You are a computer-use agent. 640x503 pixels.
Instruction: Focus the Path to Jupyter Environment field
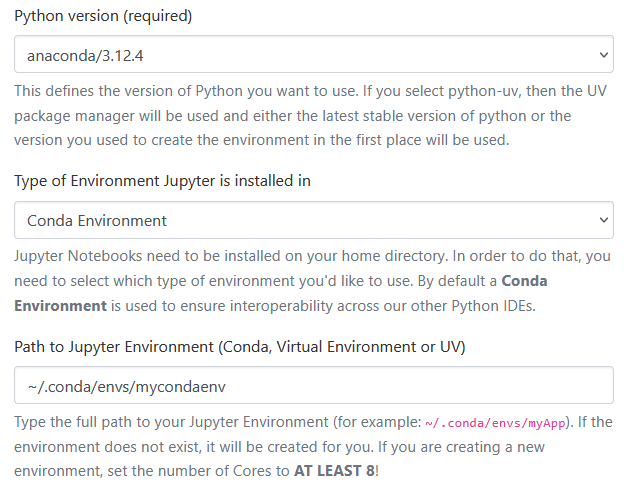point(313,385)
